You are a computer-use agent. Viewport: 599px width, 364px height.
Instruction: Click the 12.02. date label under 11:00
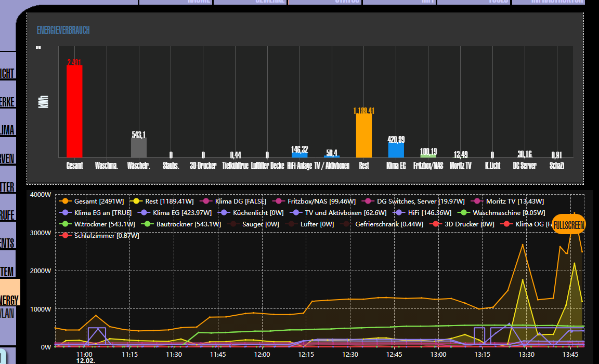pos(86,360)
